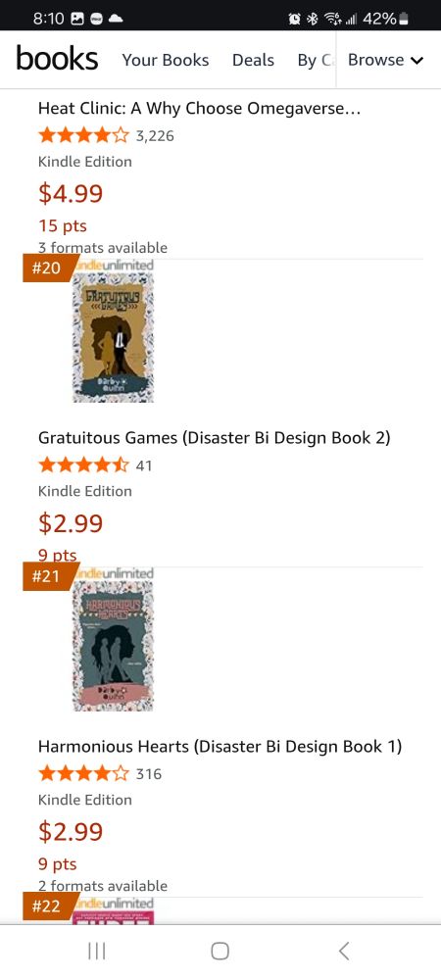The width and height of the screenshot is (441, 980).
Task: Tap the Android back navigation icon
Action: tap(344, 951)
